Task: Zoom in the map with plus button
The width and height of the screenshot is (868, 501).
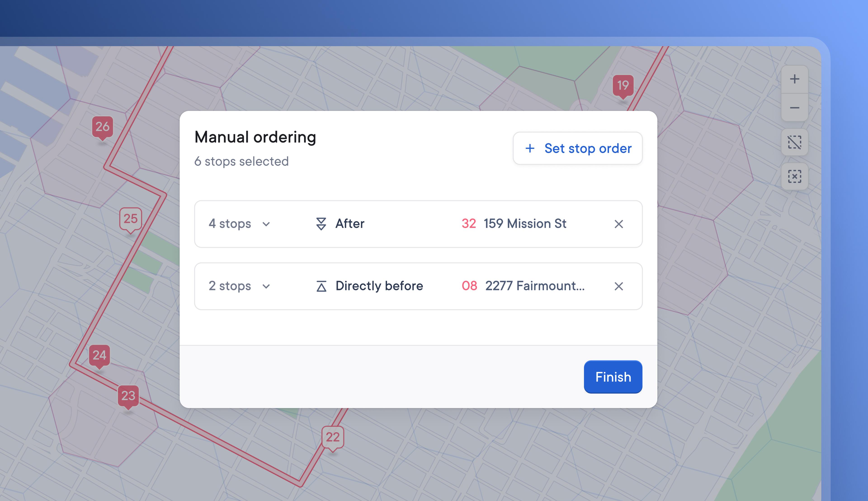Action: [x=794, y=80]
